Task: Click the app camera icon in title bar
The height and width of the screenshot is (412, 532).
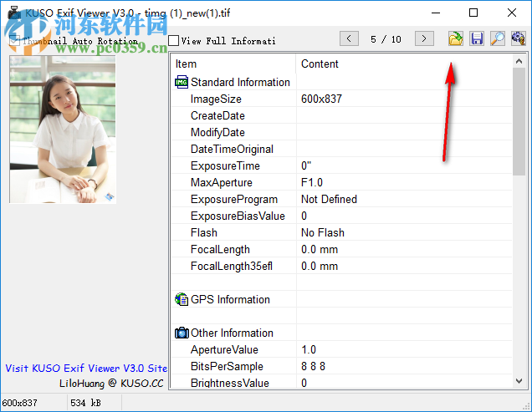Action: 14,13
